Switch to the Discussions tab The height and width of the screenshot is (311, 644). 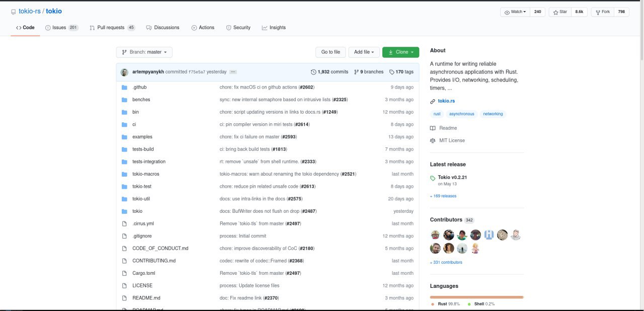pyautogui.click(x=163, y=28)
